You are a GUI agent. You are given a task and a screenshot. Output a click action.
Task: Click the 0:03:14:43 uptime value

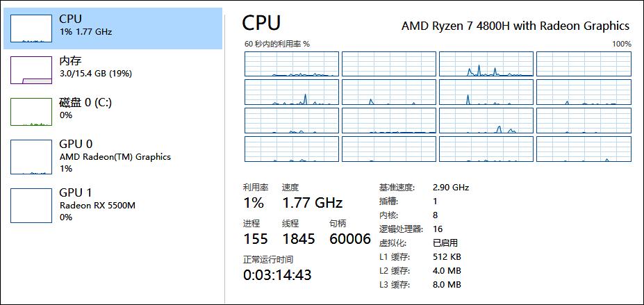click(x=277, y=274)
